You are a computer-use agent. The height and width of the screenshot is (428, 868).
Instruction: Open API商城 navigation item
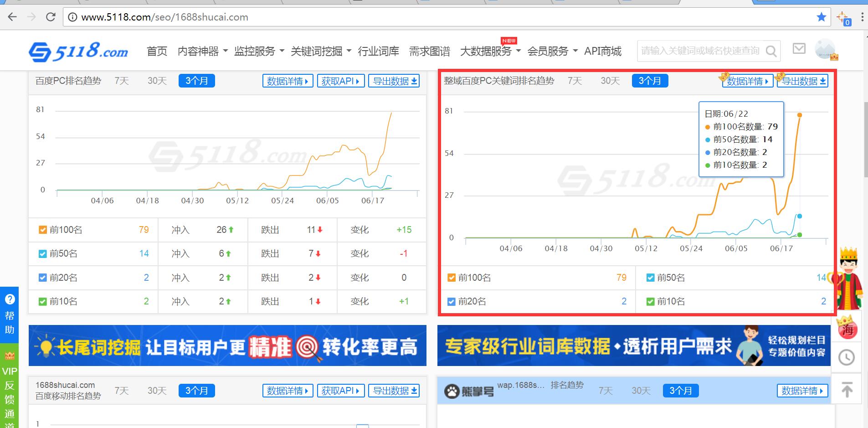[x=602, y=51]
